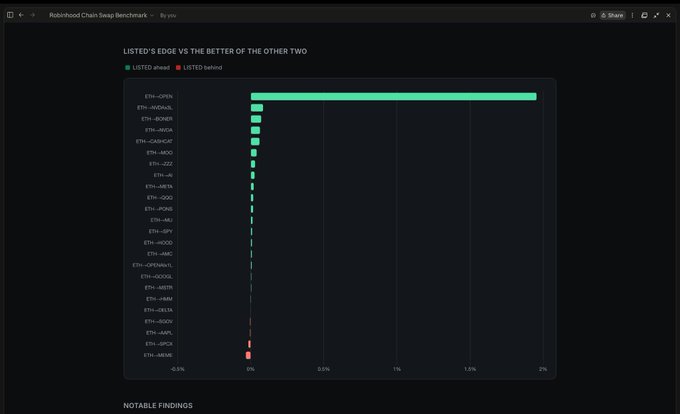Click the small icon left of Share
Image resolution: width=680 pixels, height=414 pixels.
click(x=593, y=15)
